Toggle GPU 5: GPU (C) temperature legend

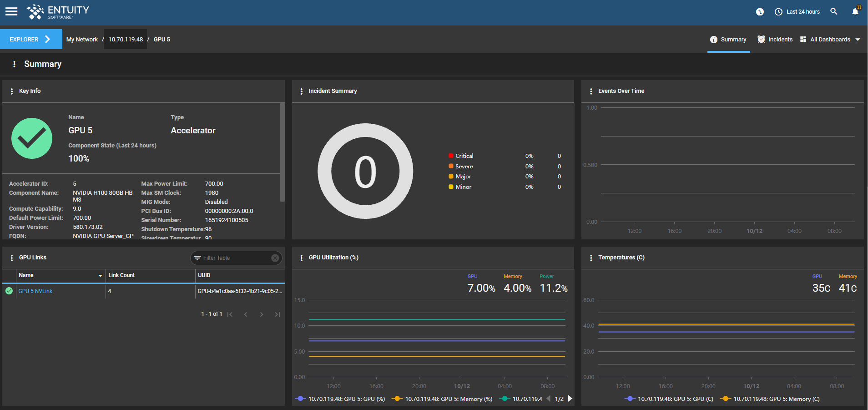point(669,399)
